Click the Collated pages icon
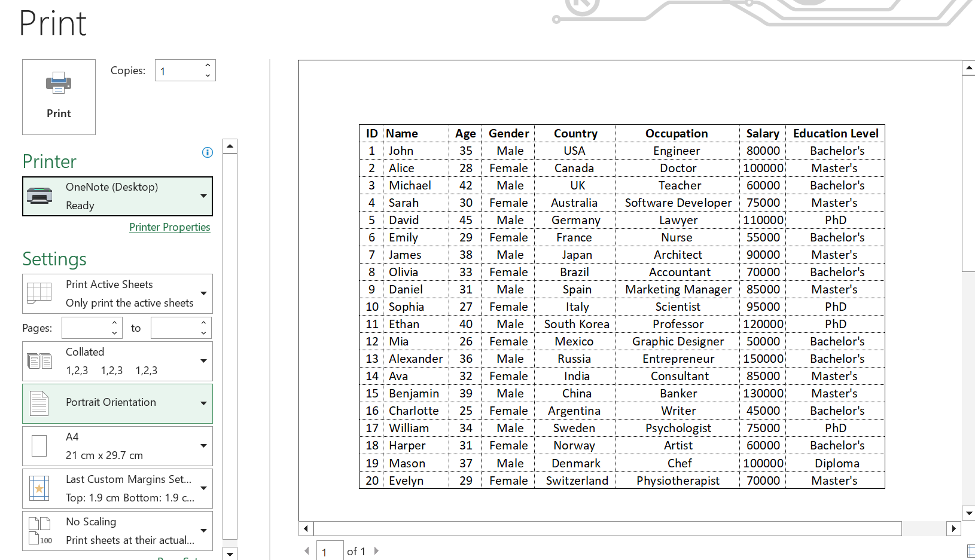This screenshot has height=560, width=975. (39, 361)
